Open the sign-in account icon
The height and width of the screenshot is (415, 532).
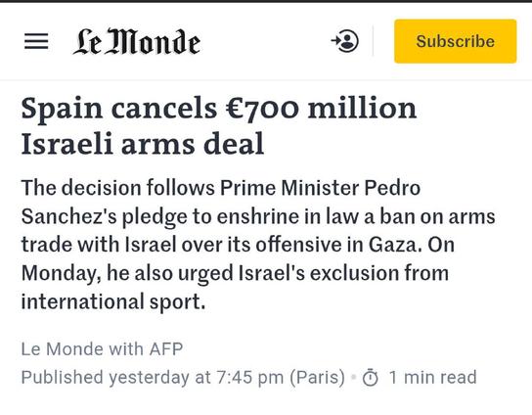pos(344,41)
